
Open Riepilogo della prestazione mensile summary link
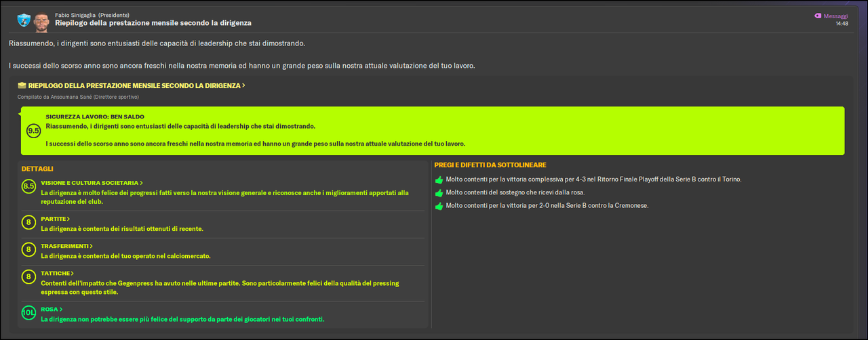click(x=136, y=86)
